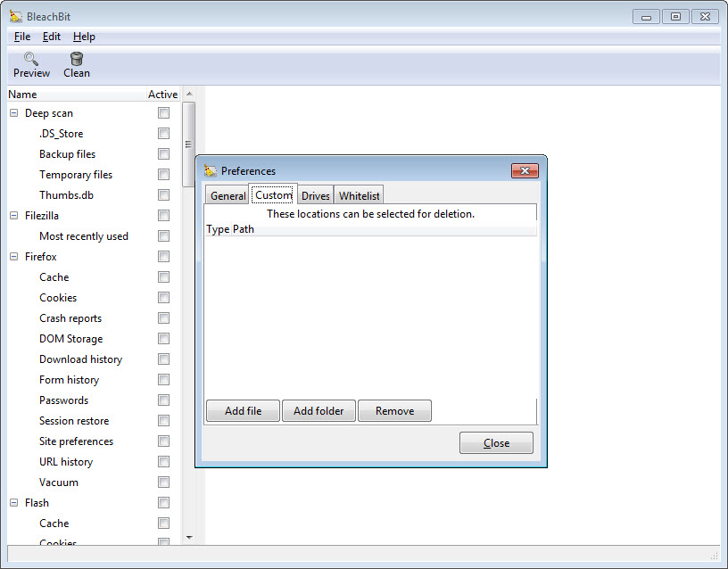This screenshot has height=569, width=728.
Task: Enable the Deep scan checkbox
Action: (x=163, y=113)
